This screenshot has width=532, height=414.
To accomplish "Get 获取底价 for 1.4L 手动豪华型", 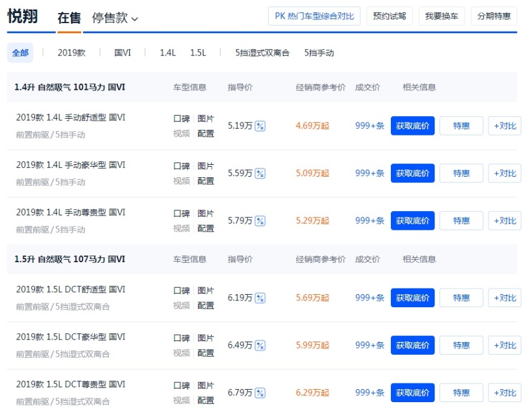I will pos(413,174).
